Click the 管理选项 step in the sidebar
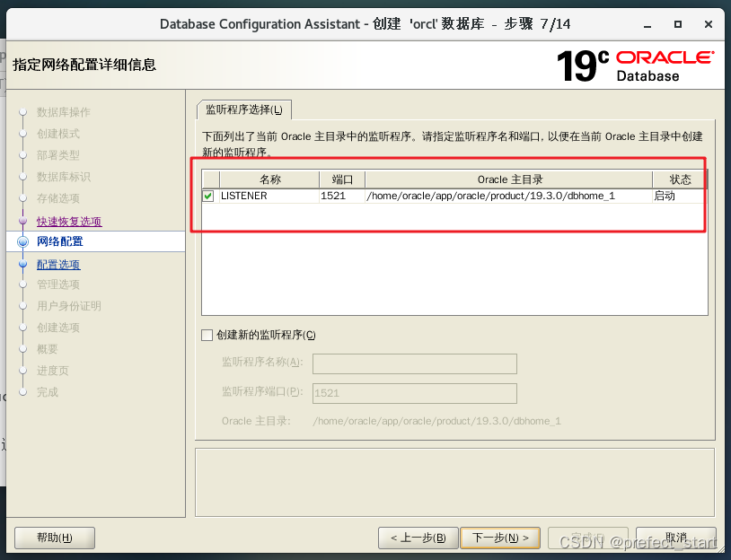 [x=58, y=284]
